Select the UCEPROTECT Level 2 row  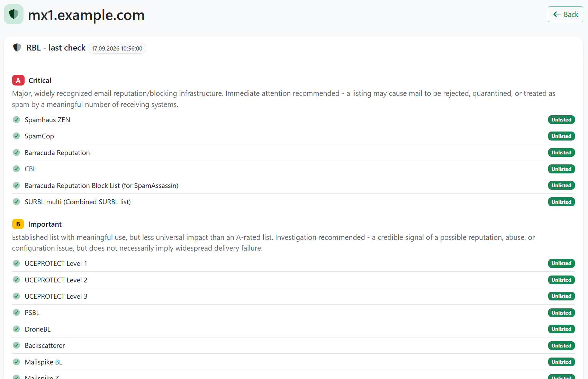293,280
